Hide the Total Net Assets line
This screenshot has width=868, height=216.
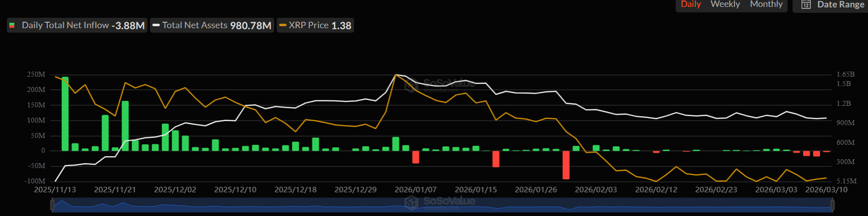point(195,25)
